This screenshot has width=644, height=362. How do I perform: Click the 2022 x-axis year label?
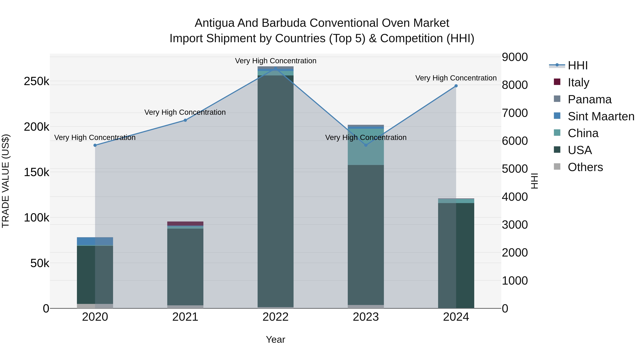pos(275,317)
